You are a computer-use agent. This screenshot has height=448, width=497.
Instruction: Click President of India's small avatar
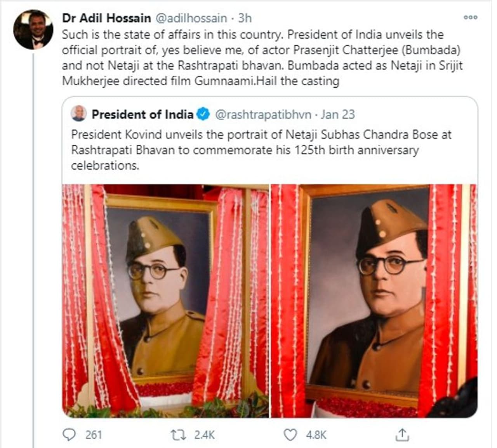[79, 114]
